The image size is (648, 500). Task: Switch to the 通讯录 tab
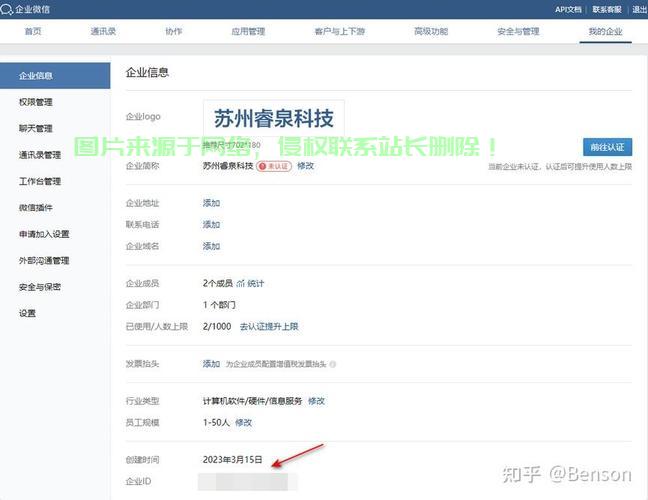coord(103,31)
